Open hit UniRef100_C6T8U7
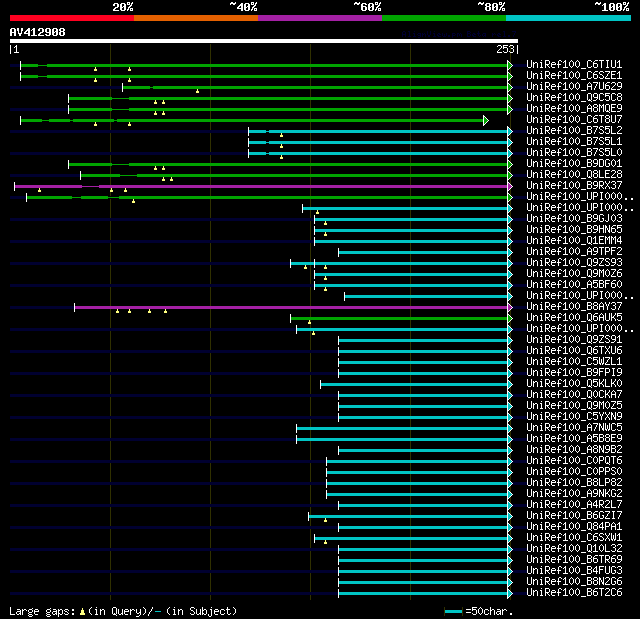This screenshot has width=640, height=619. (574, 120)
